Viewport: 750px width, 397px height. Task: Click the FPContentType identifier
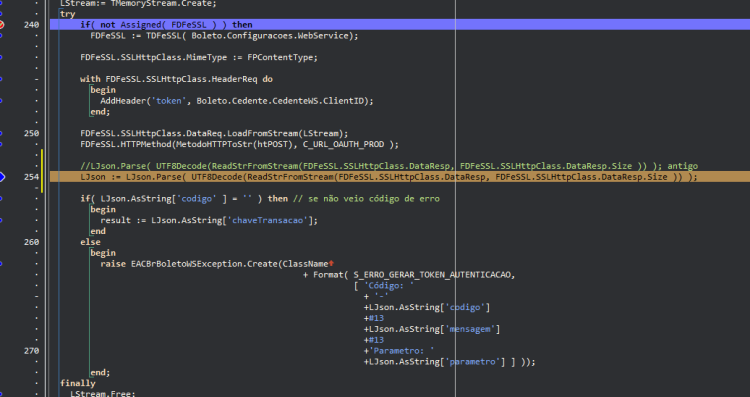pos(280,57)
